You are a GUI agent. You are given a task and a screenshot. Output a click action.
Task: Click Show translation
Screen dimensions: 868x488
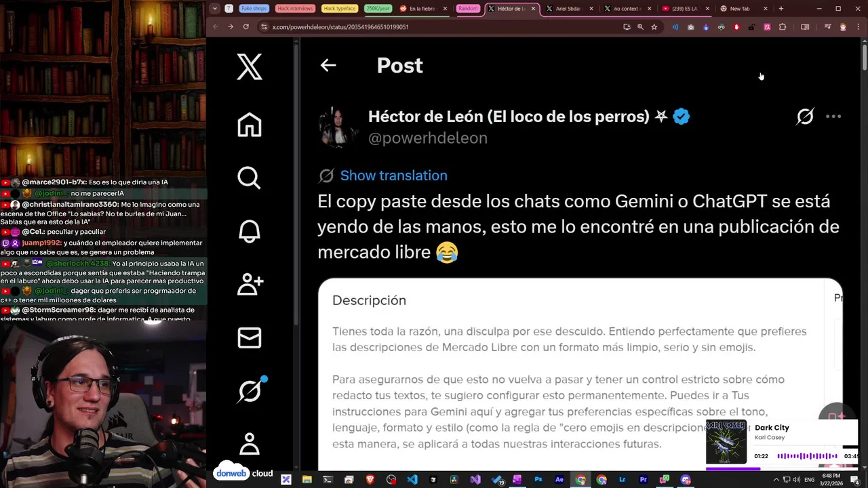click(x=393, y=176)
